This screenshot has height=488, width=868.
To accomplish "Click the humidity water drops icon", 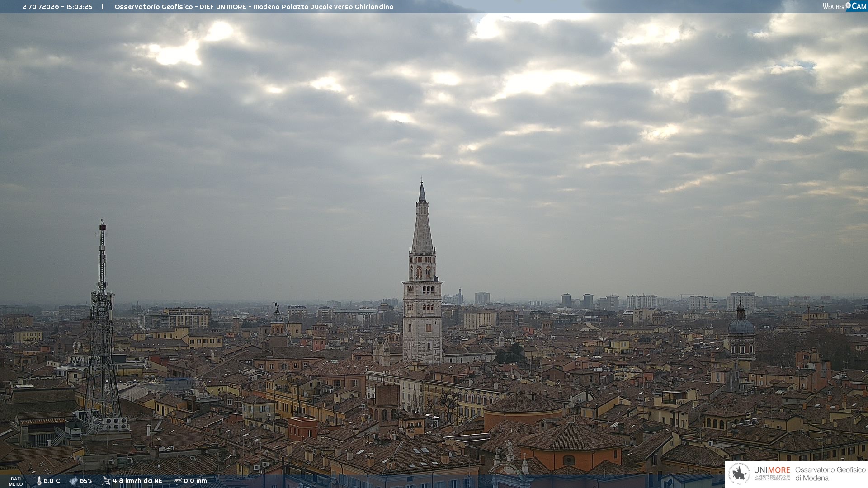I will [73, 481].
